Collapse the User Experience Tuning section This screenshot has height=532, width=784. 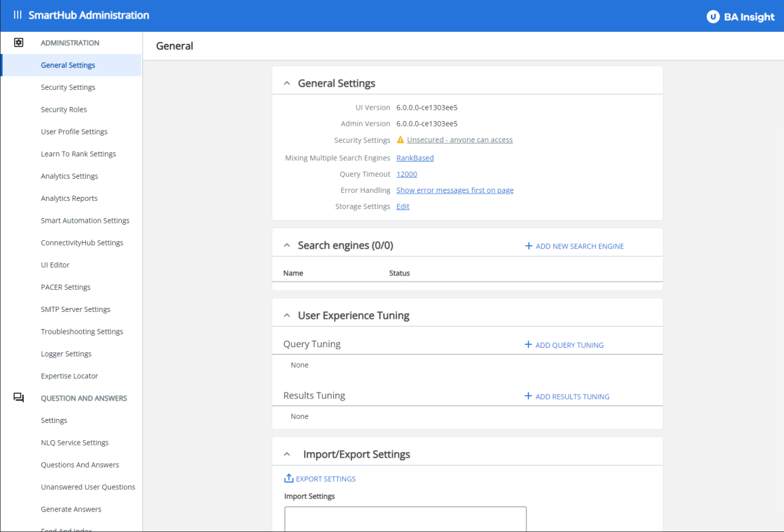tap(287, 316)
